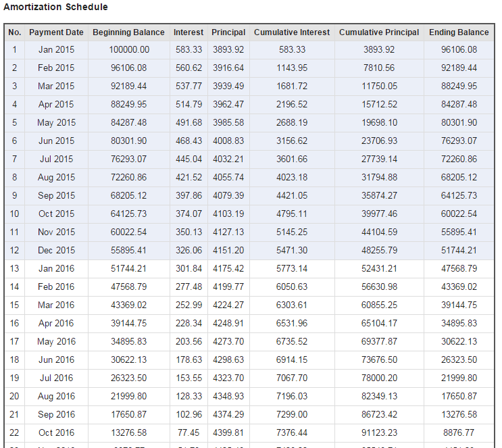The image size is (502, 448).
Task: Select the Jun 2016 date cell
Action: [x=56, y=360]
